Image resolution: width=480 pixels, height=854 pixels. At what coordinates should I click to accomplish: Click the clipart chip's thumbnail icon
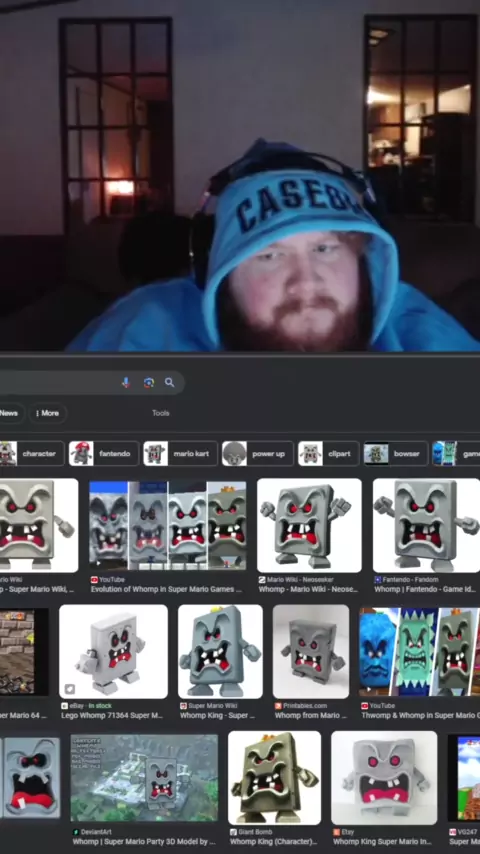pyautogui.click(x=311, y=453)
